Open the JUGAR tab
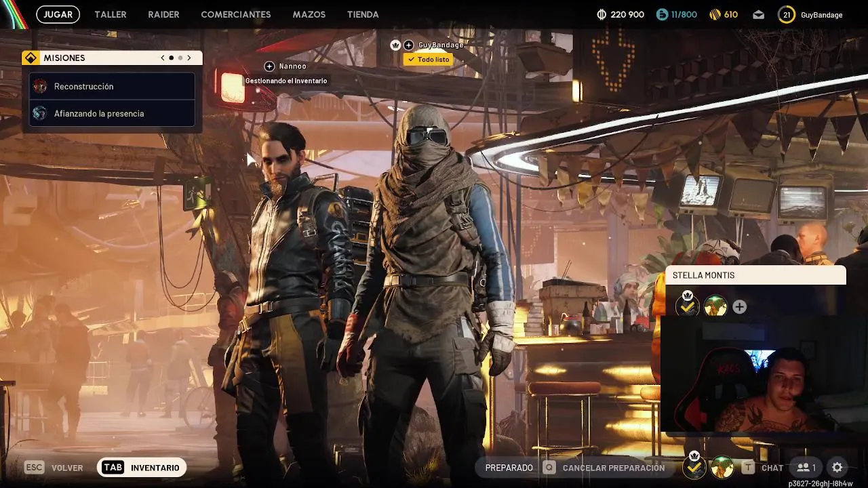This screenshot has width=868, height=488. [x=58, y=14]
